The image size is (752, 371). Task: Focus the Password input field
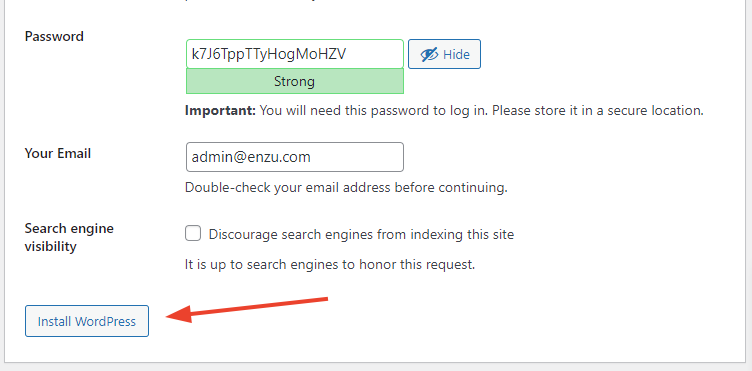pos(294,54)
